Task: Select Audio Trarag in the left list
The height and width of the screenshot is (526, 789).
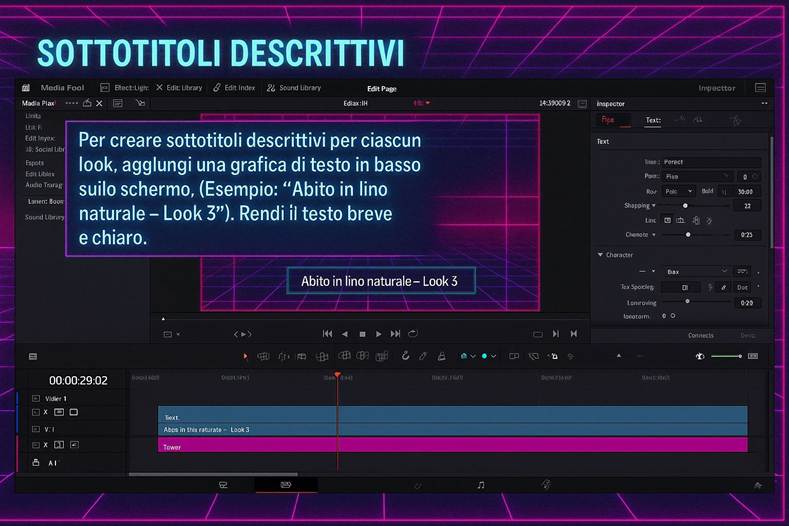Action: tap(44, 185)
